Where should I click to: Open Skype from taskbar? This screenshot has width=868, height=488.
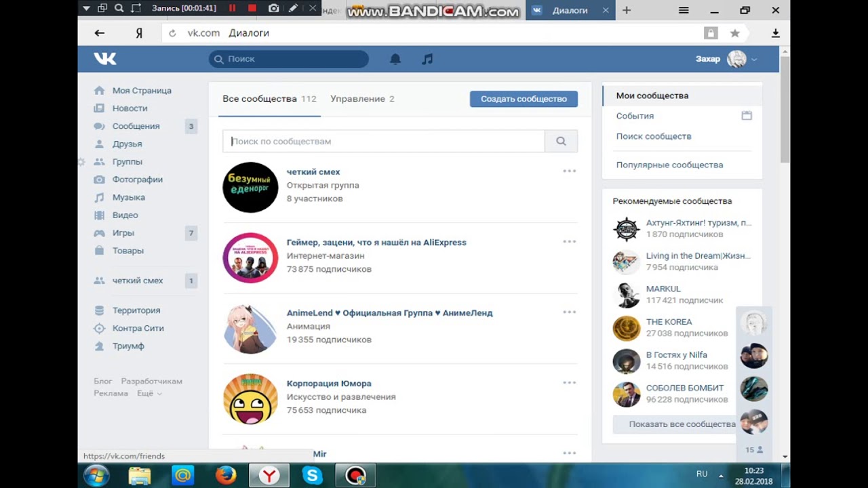(312, 475)
